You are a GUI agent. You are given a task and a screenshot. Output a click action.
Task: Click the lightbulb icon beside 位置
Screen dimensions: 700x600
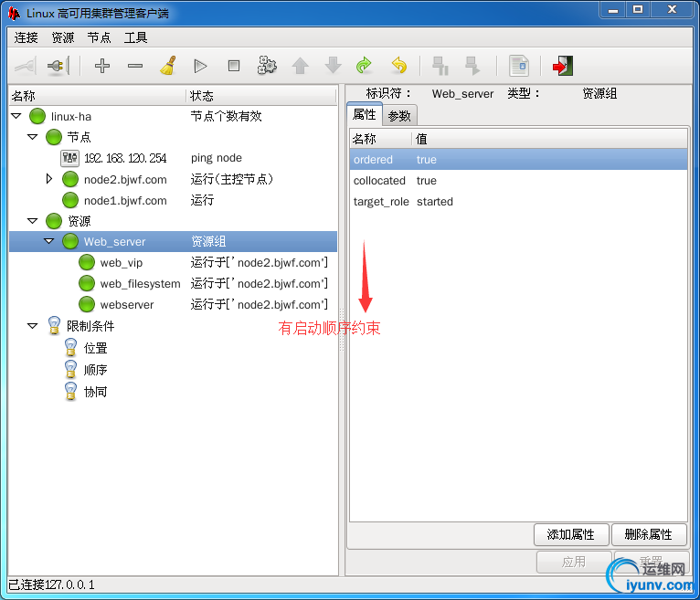70,348
